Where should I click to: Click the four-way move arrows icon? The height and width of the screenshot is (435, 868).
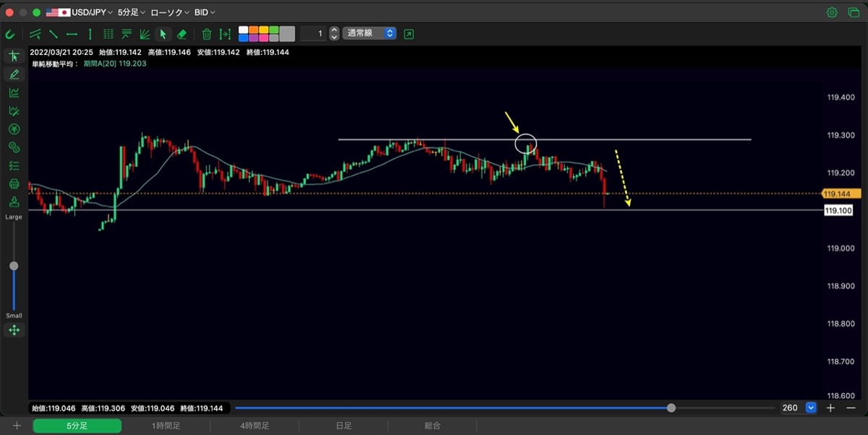[x=14, y=330]
